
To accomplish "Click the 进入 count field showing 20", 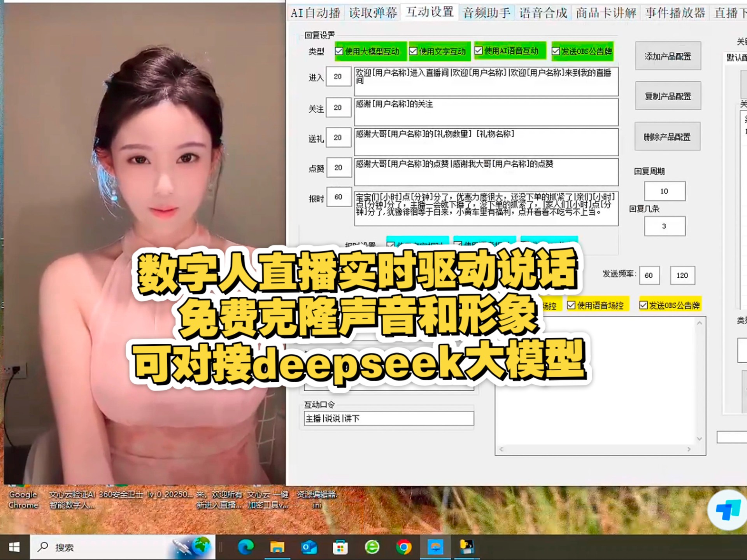I will pos(338,77).
